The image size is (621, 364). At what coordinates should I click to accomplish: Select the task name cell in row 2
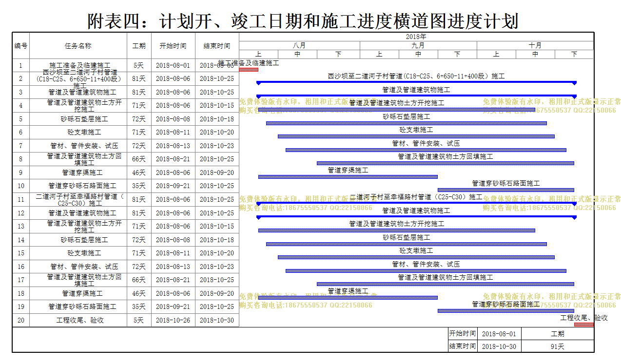click(78, 78)
